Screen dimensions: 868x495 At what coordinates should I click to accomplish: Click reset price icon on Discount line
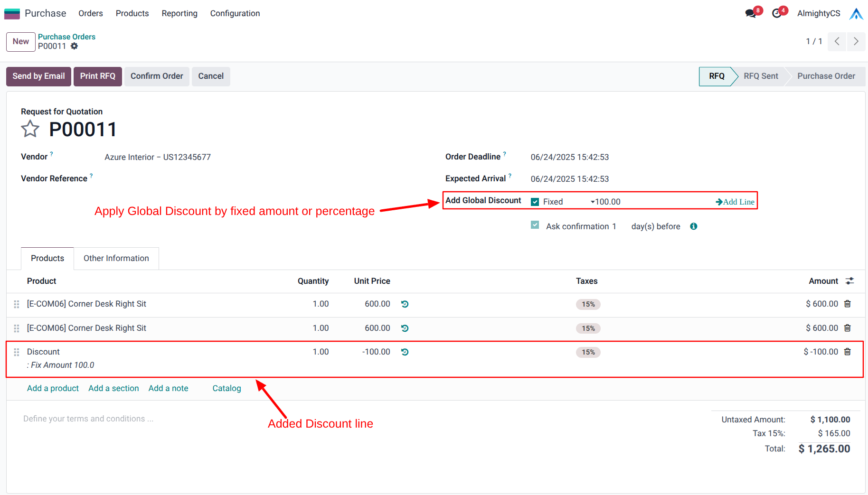(405, 352)
